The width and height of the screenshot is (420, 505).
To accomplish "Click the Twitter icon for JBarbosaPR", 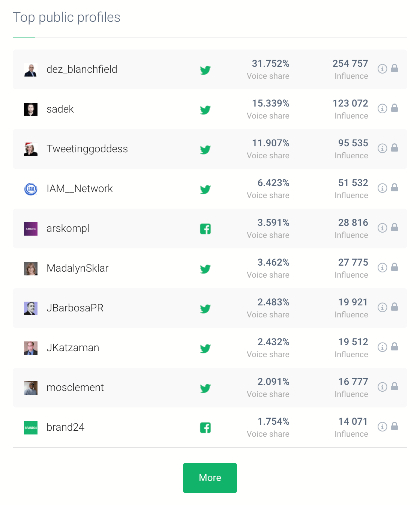I will tap(205, 309).
